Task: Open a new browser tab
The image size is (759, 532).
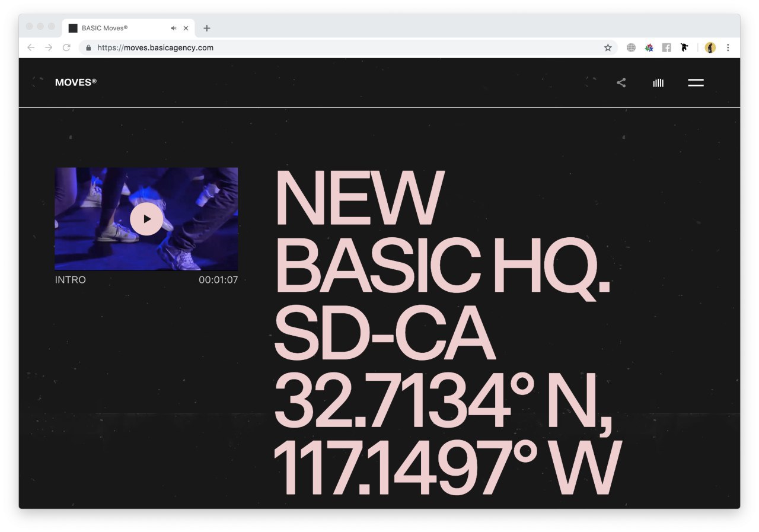Action: tap(206, 28)
